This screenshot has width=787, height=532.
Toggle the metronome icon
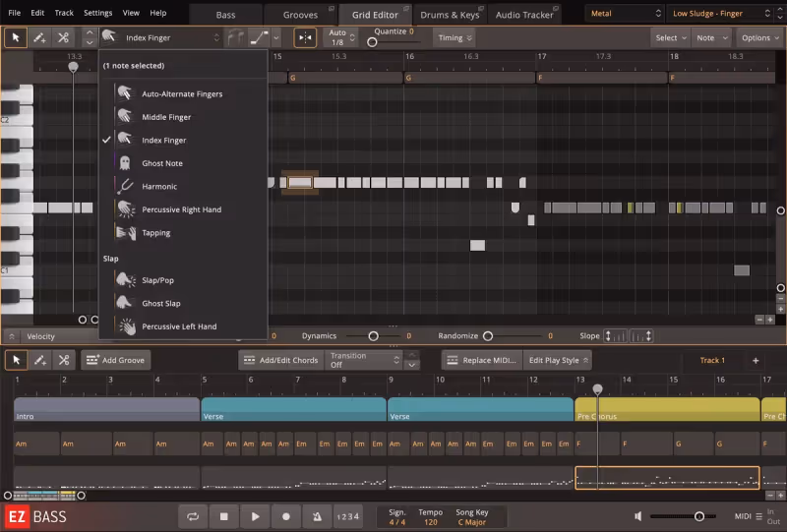[317, 516]
